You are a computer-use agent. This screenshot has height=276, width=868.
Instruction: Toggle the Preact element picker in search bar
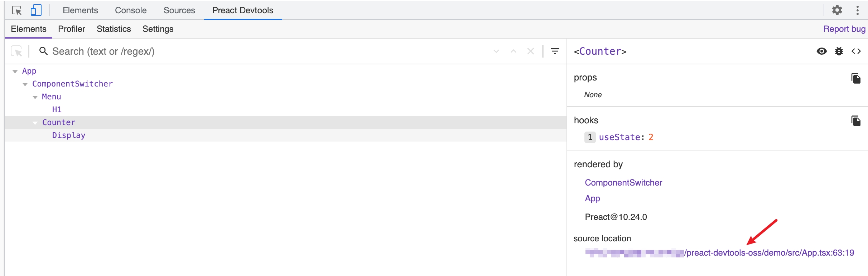(x=16, y=51)
